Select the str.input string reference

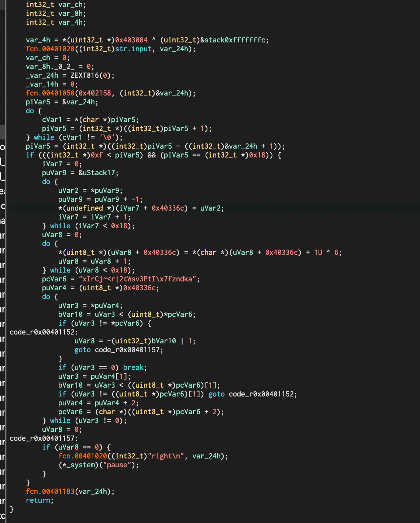[133, 49]
